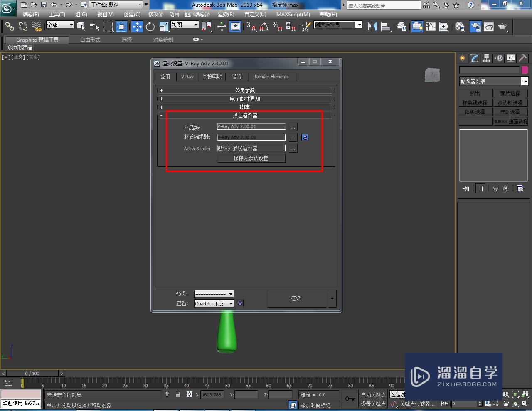
Task: Click Edit Named Selection Sets icon
Action: tap(306, 27)
